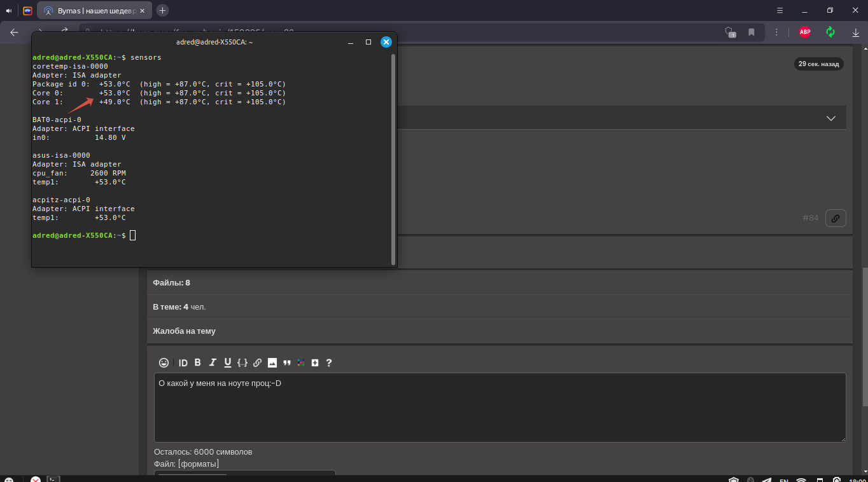868x482 pixels.
Task: Open the text color palette
Action: pyautogui.click(x=301, y=362)
